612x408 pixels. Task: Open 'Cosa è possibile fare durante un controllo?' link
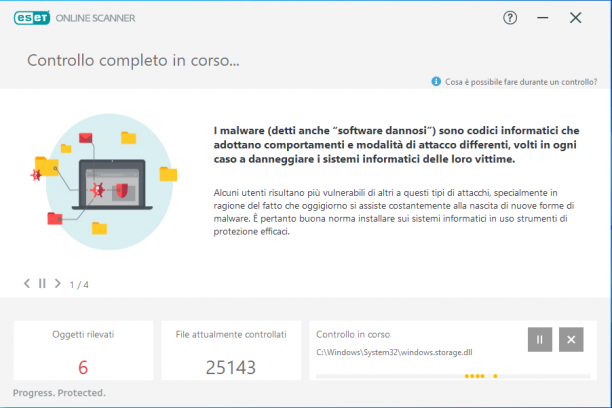click(521, 82)
